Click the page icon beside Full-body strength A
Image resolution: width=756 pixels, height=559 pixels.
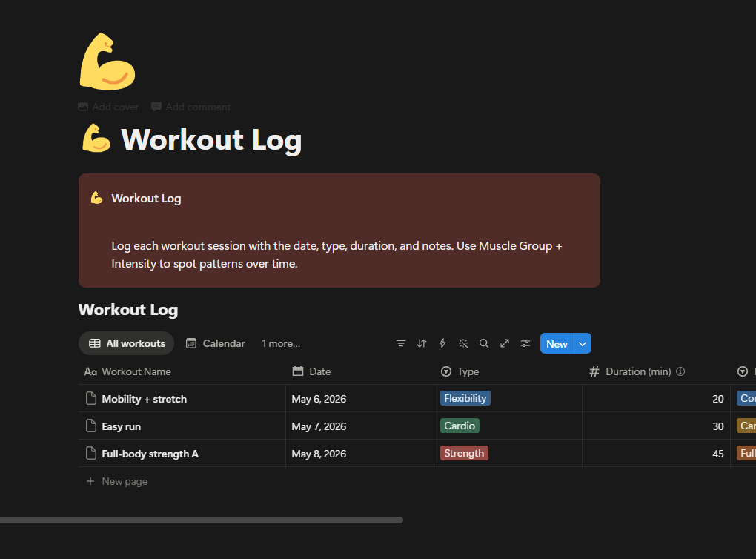[x=90, y=454]
